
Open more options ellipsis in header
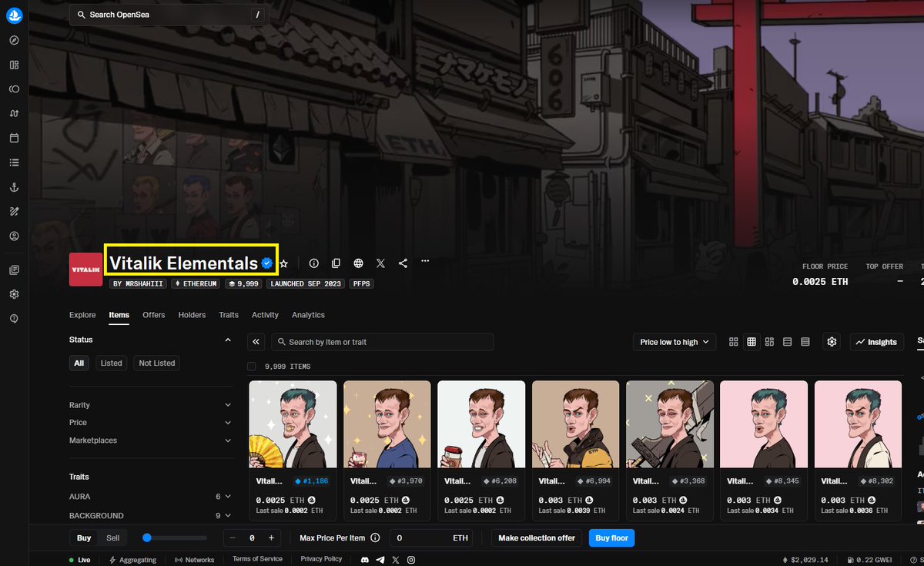425,262
